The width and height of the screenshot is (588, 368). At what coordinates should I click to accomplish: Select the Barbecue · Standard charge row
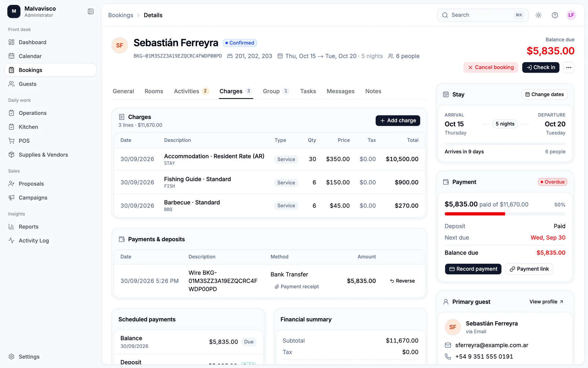[x=269, y=206]
